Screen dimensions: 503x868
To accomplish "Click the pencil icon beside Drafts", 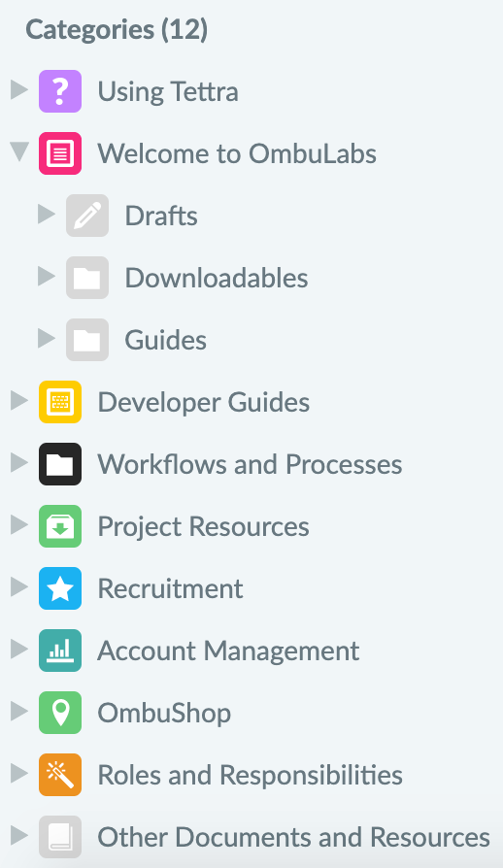I will [87, 216].
